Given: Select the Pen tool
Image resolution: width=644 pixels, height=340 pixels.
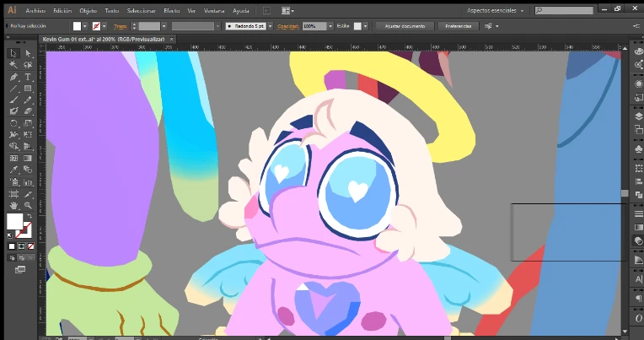Looking at the screenshot, I should [x=13, y=77].
